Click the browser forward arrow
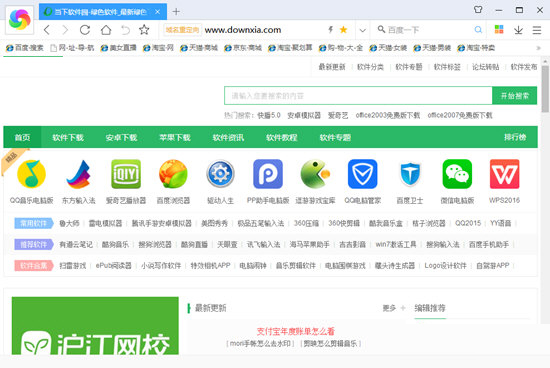 pos(65,30)
